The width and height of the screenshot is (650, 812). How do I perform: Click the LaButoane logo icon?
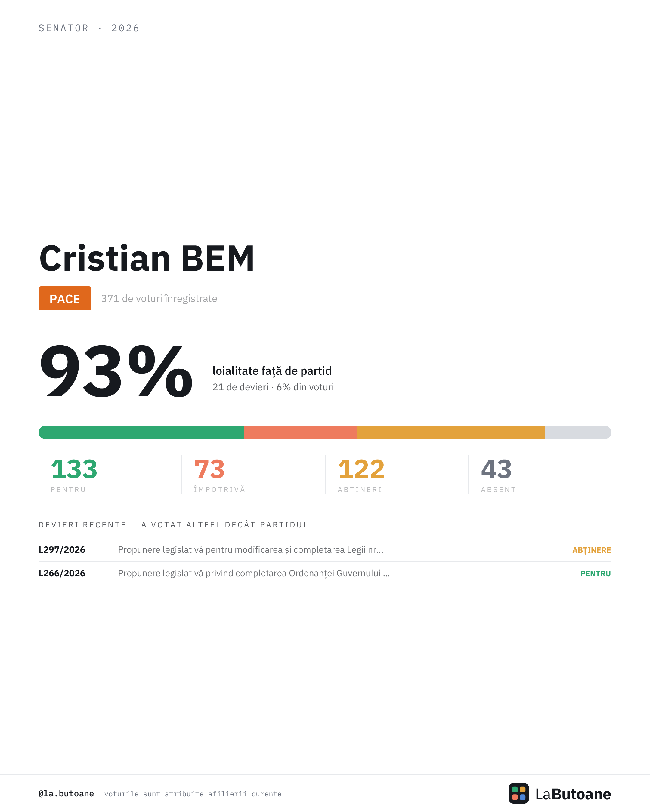click(x=518, y=793)
